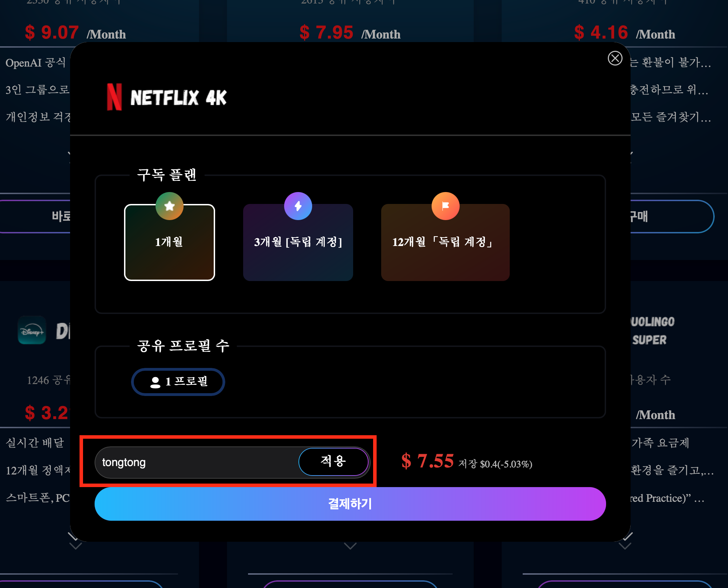The width and height of the screenshot is (728, 588).
Task: Click the flag badge on 12개월 plan
Action: (x=445, y=206)
